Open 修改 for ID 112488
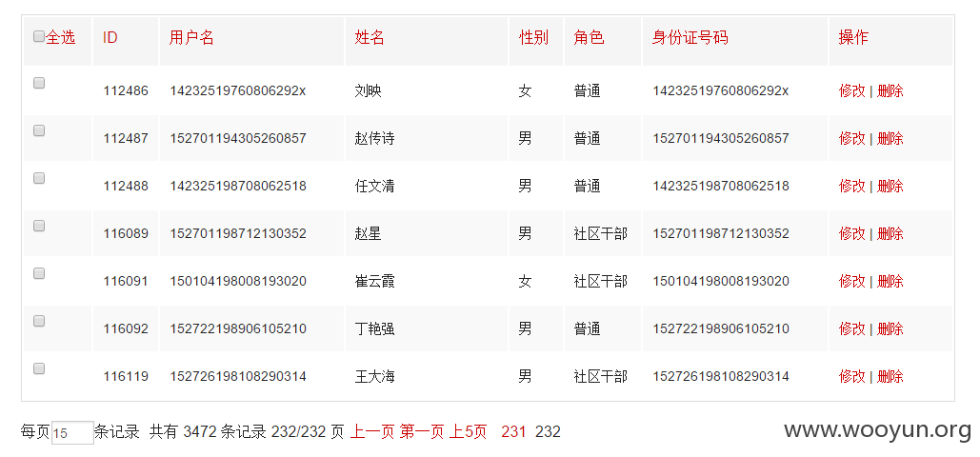 point(851,186)
